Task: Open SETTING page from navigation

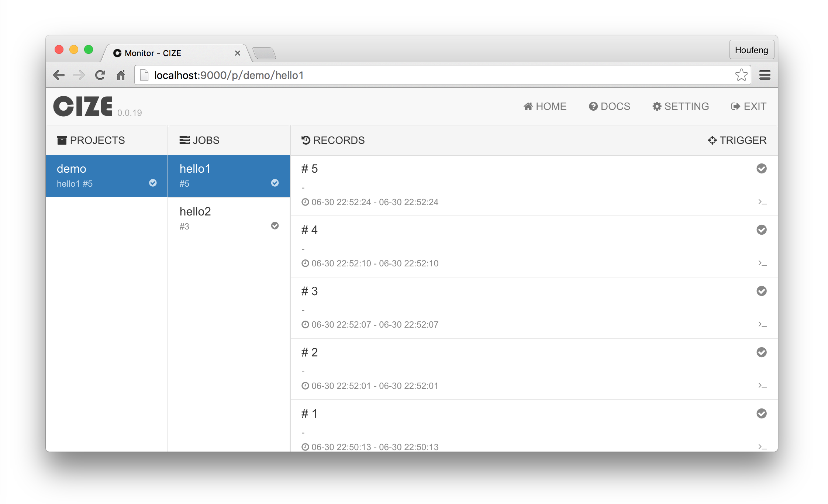Action: pos(680,106)
